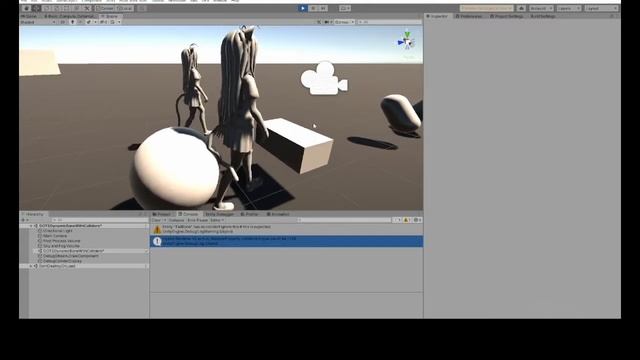The width and height of the screenshot is (640, 360).
Task: Switch to the Profiler tab
Action: (x=250, y=214)
